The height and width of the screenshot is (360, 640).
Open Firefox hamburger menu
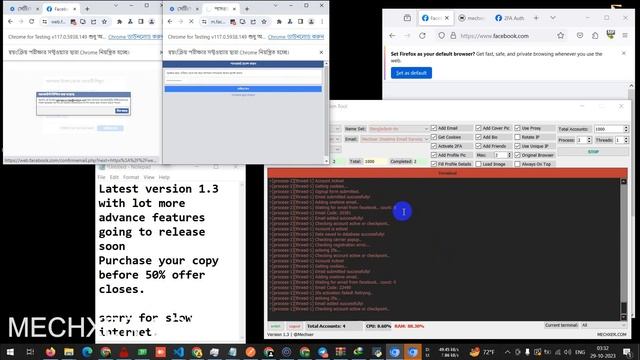625,36
